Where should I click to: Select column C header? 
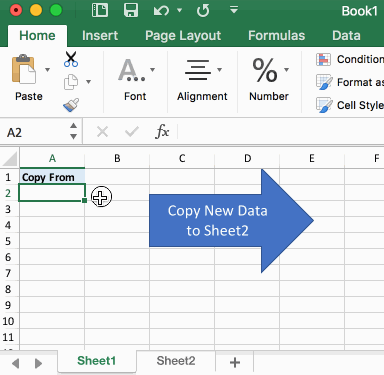point(182,159)
